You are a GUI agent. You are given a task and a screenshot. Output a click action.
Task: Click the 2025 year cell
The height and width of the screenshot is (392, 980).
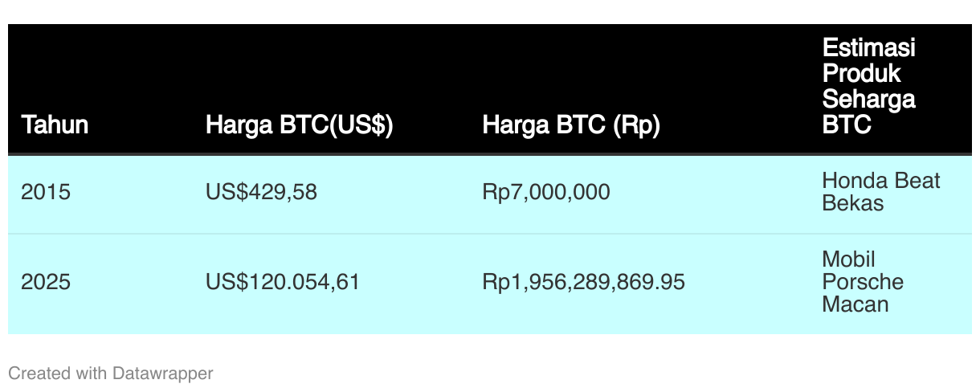click(x=46, y=283)
